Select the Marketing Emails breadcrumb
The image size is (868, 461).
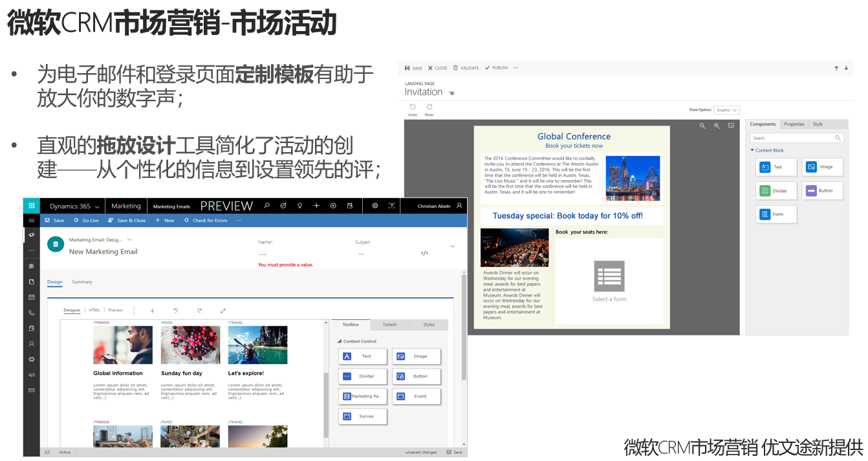coord(171,207)
